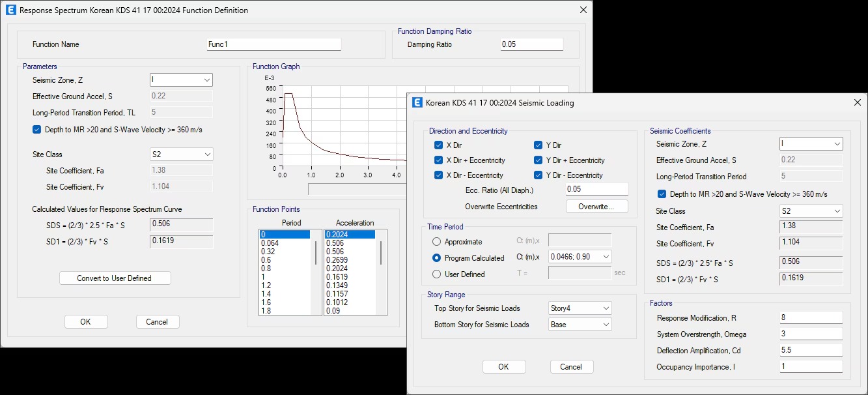Uncheck the X Dir + Eccentricity checkbox
The image size is (868, 395).
tap(438, 160)
